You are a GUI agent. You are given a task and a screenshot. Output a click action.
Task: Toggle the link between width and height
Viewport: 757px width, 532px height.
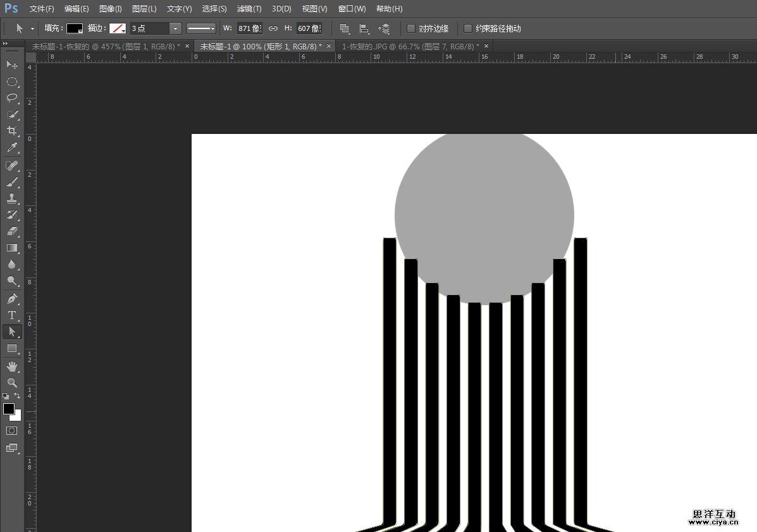[x=273, y=28]
